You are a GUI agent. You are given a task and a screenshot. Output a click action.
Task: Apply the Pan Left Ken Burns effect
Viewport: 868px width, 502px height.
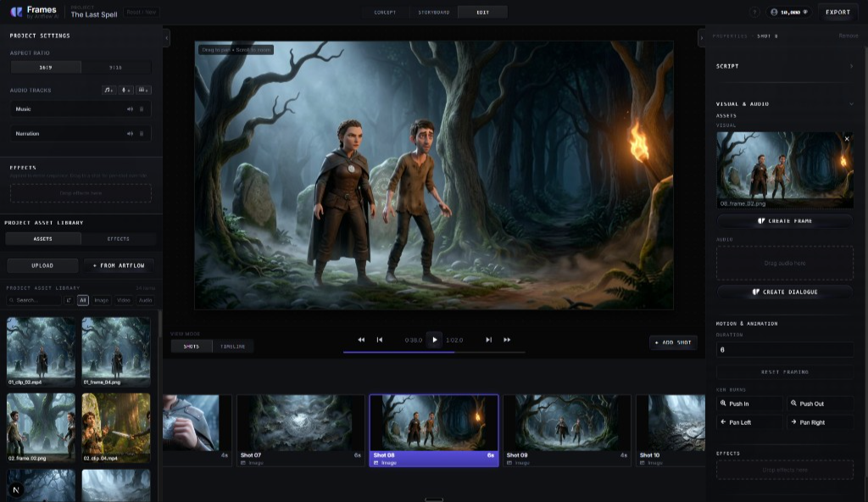(x=750, y=422)
